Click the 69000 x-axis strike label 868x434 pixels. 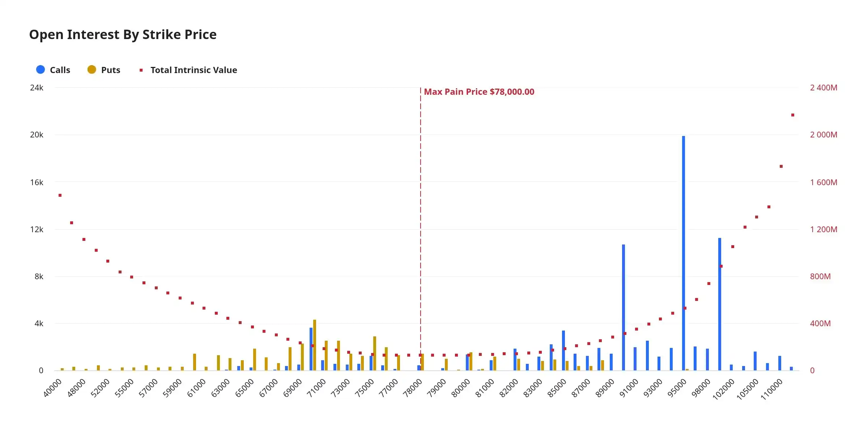tap(293, 388)
